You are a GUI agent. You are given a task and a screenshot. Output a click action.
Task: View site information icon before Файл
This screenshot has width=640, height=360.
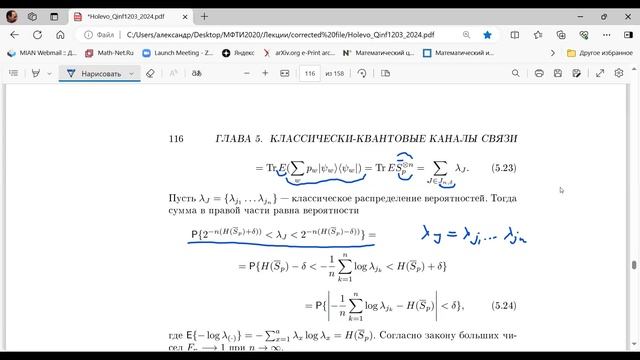coord(88,35)
